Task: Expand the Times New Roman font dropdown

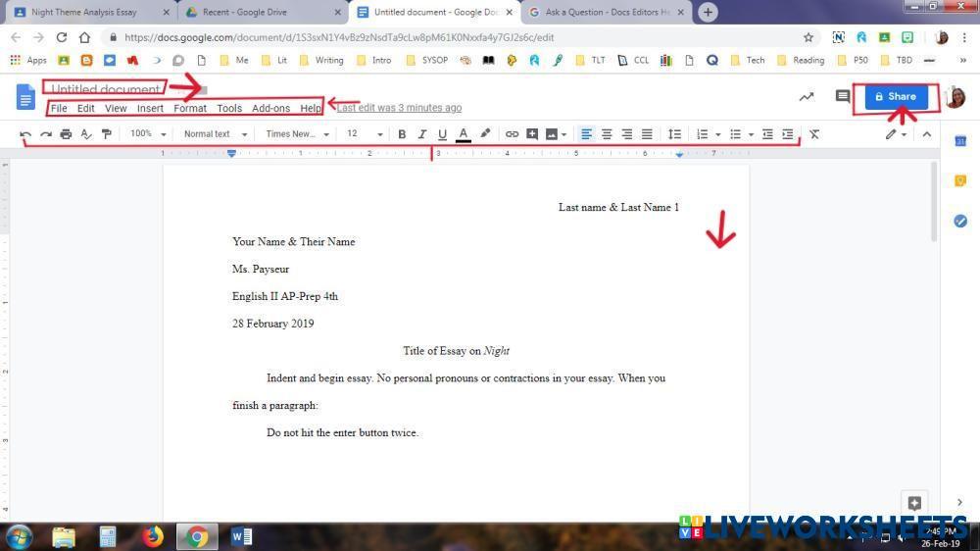Action: (297, 134)
